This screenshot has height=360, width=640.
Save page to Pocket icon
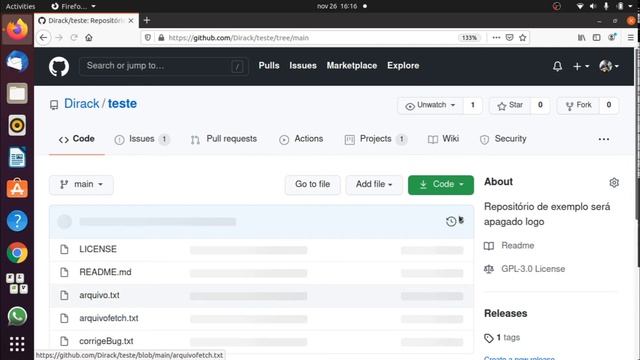click(x=509, y=38)
